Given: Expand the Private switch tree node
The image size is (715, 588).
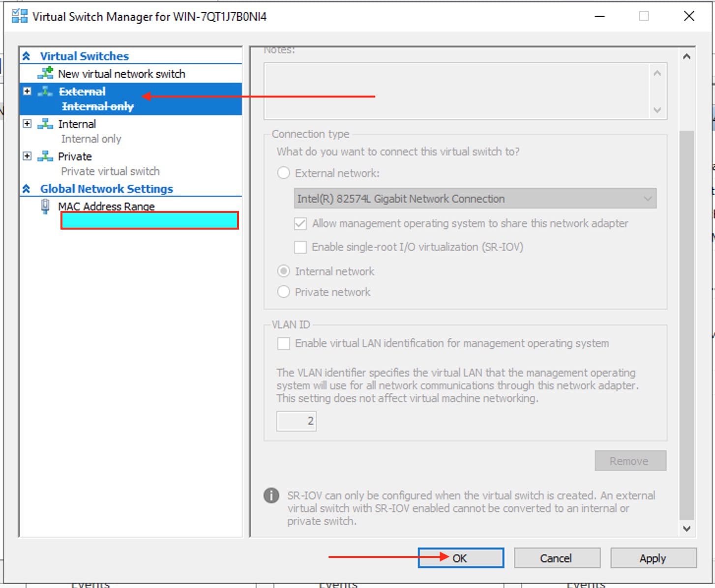Looking at the screenshot, I should pyautogui.click(x=27, y=156).
